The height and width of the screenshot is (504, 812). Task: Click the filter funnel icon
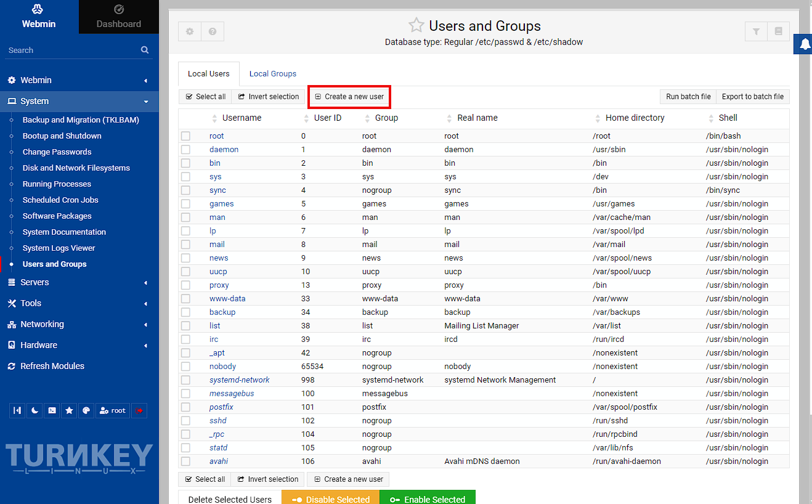coord(756,31)
